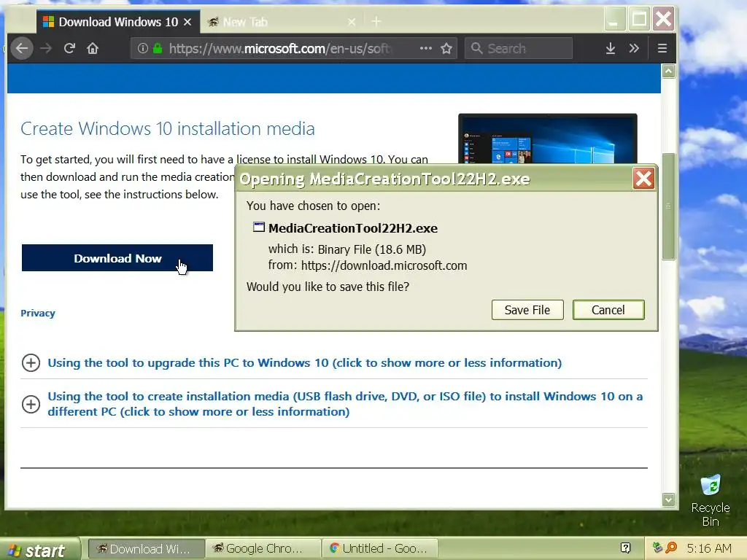Click the help question mark tray icon
This screenshot has width=747, height=560.
point(626,548)
